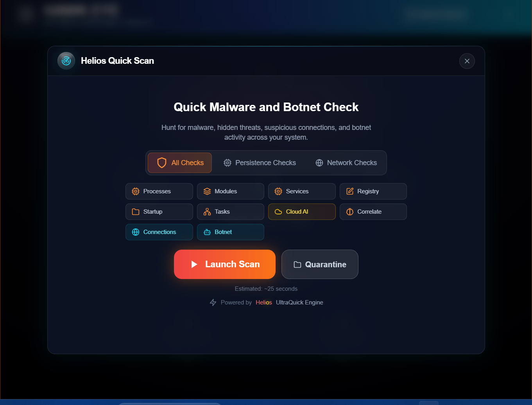Toggle the Startup check
This screenshot has width=532, height=405.
[x=159, y=212]
